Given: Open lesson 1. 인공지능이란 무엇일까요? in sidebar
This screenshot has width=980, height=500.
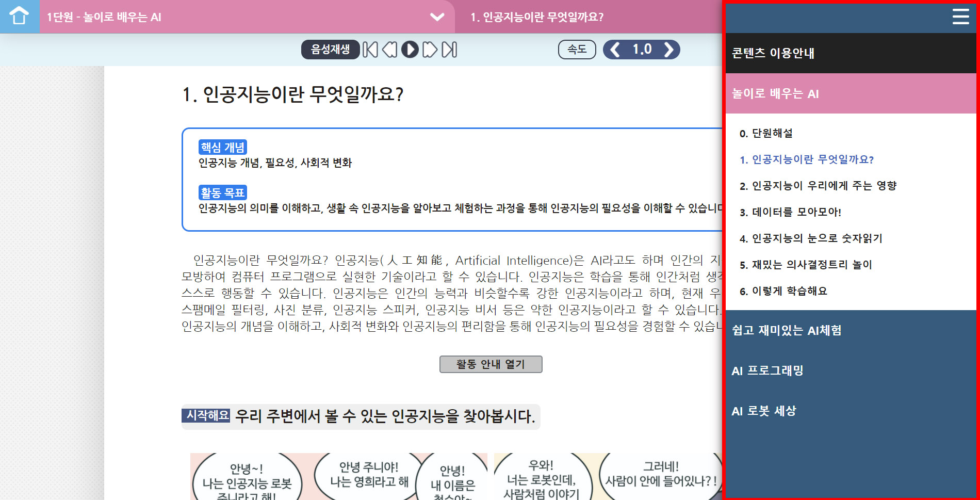Looking at the screenshot, I should (806, 160).
